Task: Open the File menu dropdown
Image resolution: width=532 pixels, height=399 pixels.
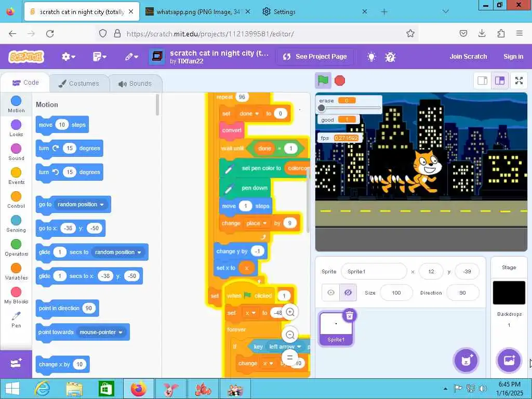Action: tap(99, 57)
